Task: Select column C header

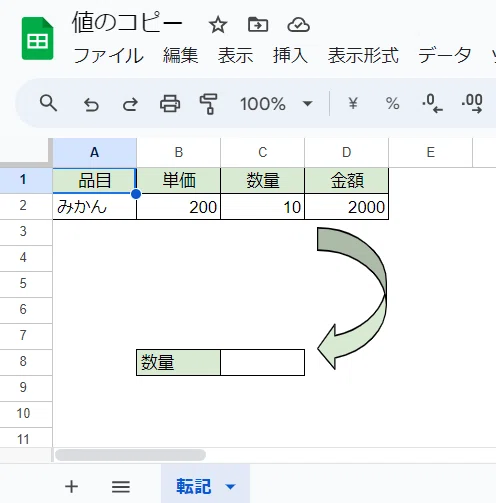Action: pyautogui.click(x=263, y=153)
